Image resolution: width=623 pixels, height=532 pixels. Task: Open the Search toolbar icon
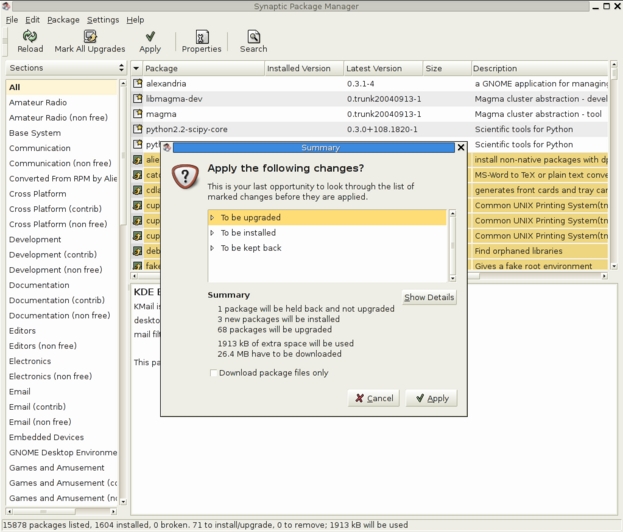(253, 36)
